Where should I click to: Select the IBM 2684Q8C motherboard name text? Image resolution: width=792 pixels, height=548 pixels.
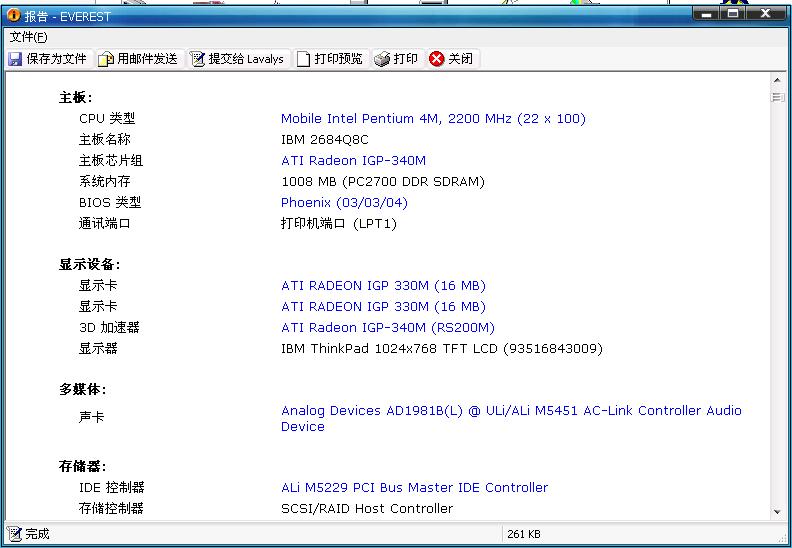(325, 140)
